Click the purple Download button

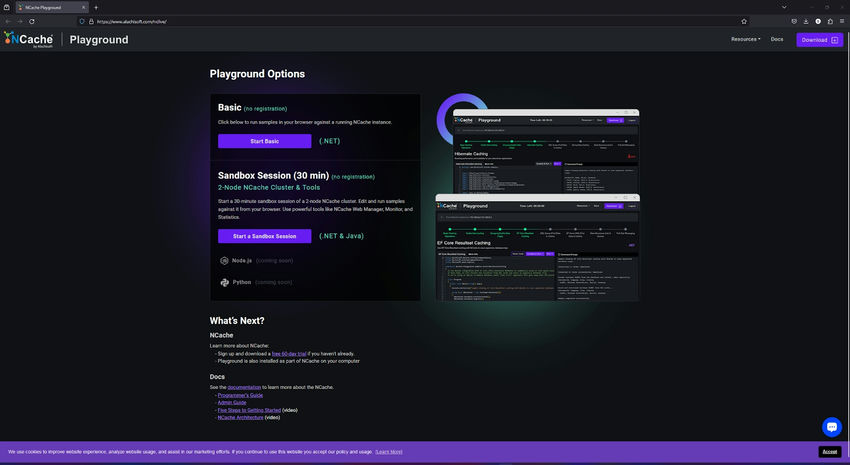(819, 40)
